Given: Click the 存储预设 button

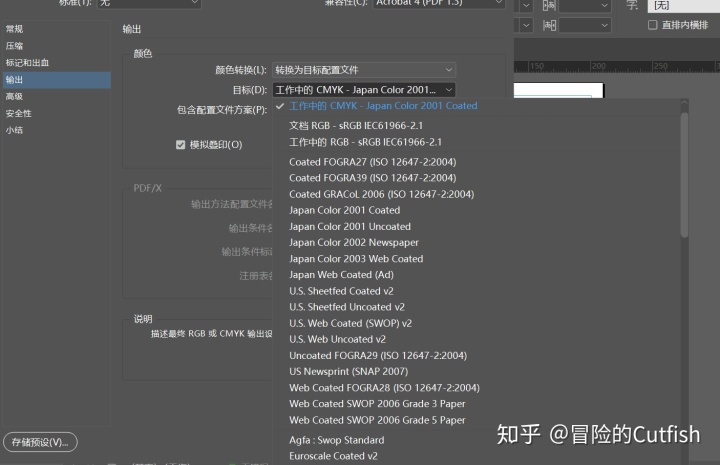Looking at the screenshot, I should click(40, 442).
